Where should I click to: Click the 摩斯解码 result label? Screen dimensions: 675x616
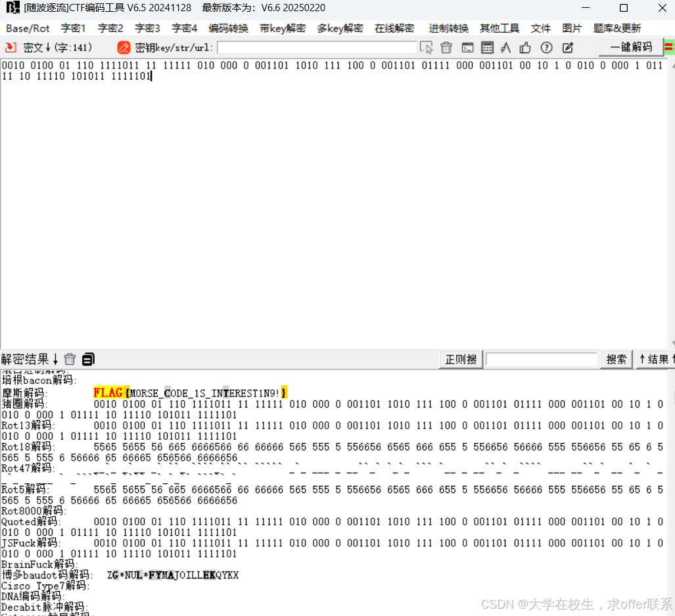click(x=24, y=393)
